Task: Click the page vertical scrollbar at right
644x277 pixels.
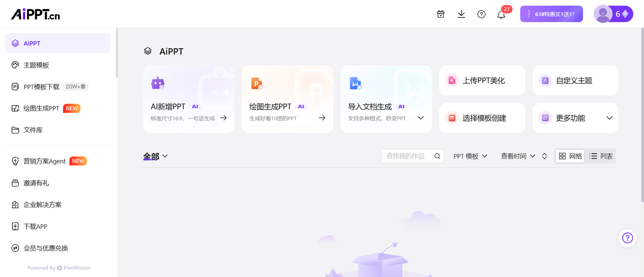Action: pyautogui.click(x=642, y=114)
